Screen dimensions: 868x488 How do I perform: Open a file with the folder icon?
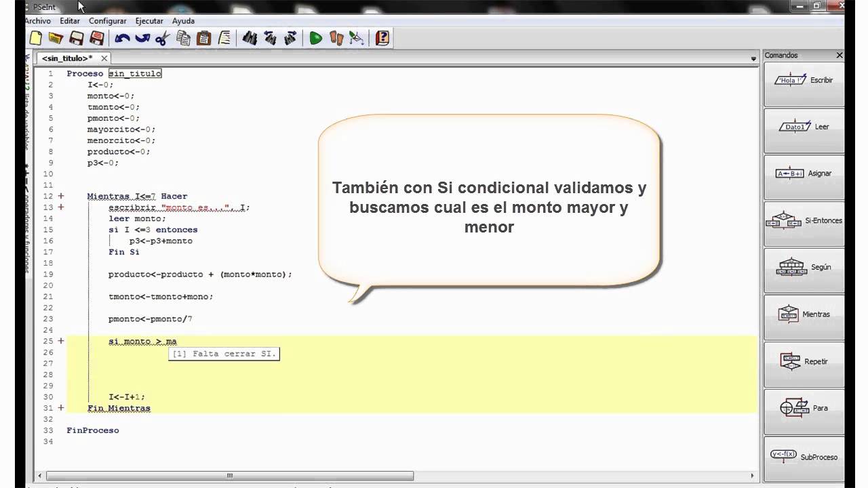point(56,38)
